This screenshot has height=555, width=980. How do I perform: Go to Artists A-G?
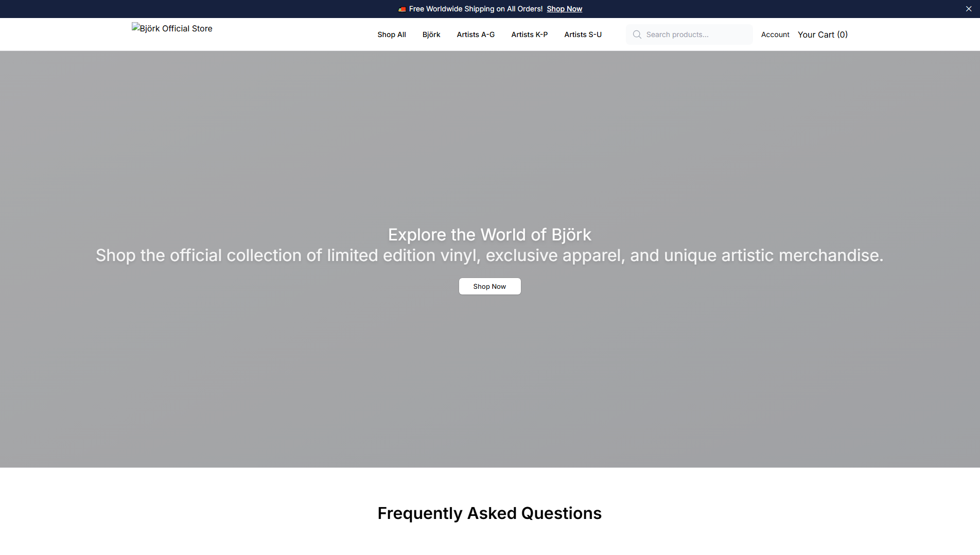(476, 34)
